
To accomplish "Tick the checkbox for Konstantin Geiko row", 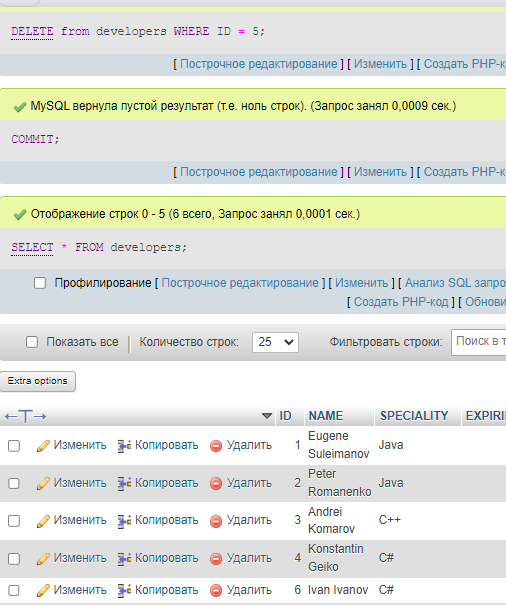I will click(x=14, y=558).
